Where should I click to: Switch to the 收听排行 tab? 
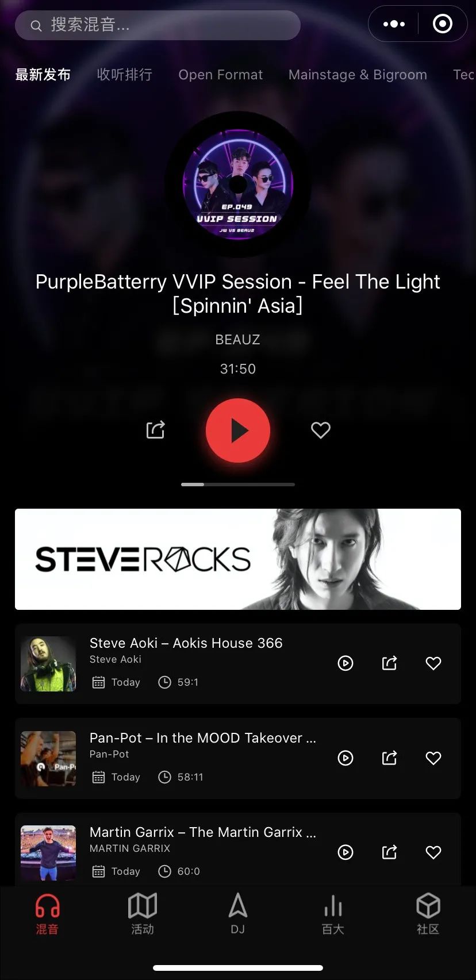tap(125, 75)
